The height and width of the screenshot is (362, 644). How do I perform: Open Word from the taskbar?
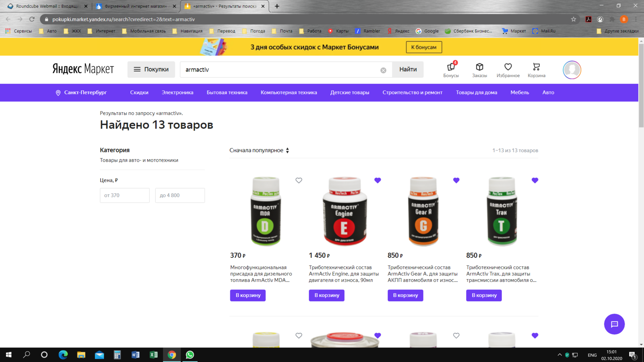tap(136, 355)
